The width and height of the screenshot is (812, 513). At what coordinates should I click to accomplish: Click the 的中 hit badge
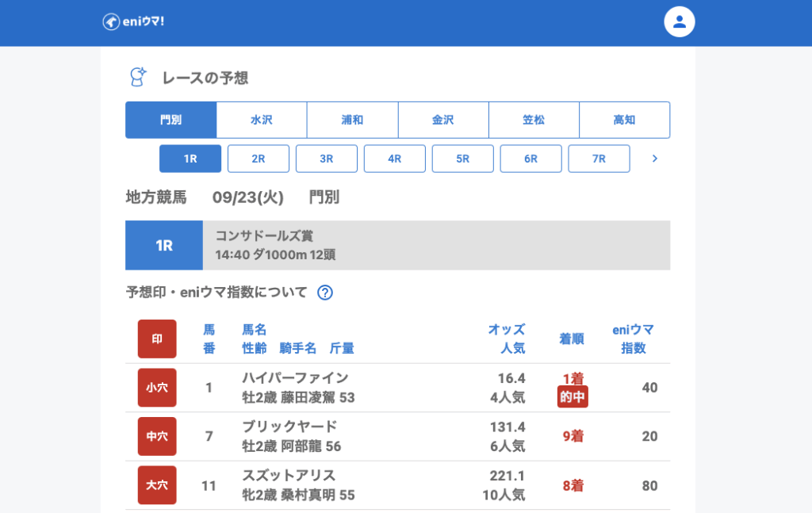[573, 397]
